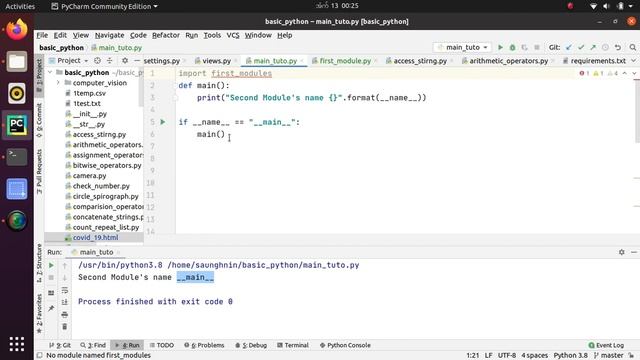640x360 pixels.
Task: Click the Run panel stop icon
Action: 51,278
